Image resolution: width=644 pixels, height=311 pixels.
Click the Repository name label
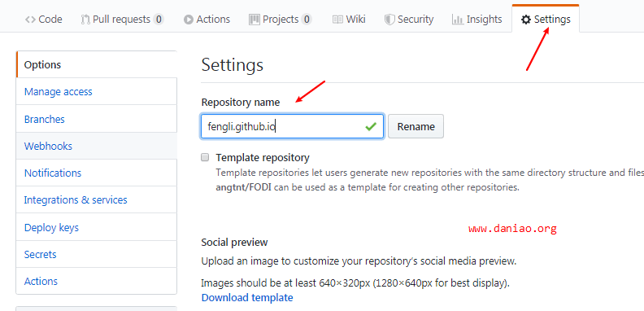pyautogui.click(x=241, y=103)
